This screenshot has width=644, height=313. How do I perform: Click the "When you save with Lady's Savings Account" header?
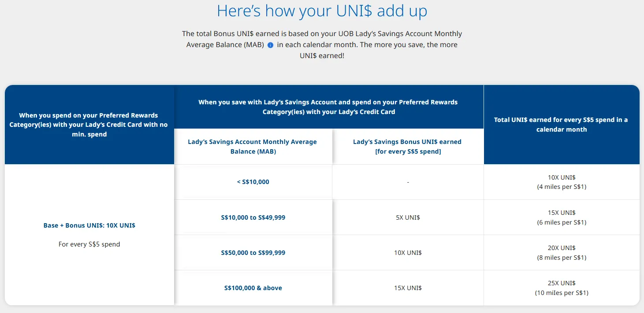[x=328, y=107]
